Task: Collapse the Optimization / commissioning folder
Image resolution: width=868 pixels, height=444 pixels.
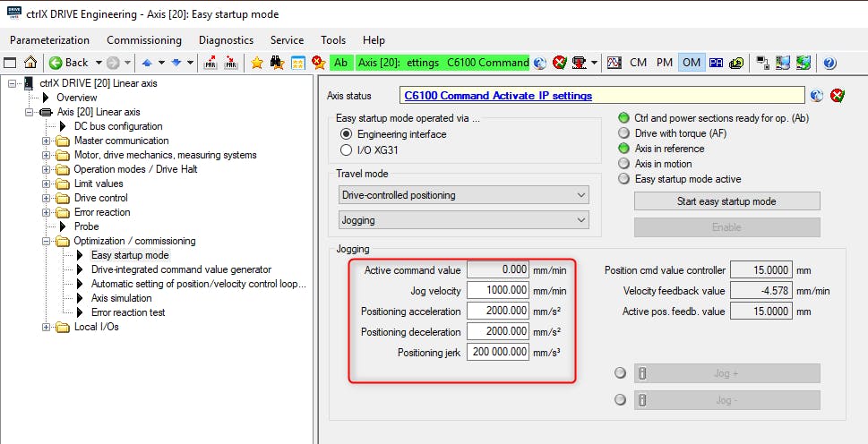Action: (x=47, y=241)
